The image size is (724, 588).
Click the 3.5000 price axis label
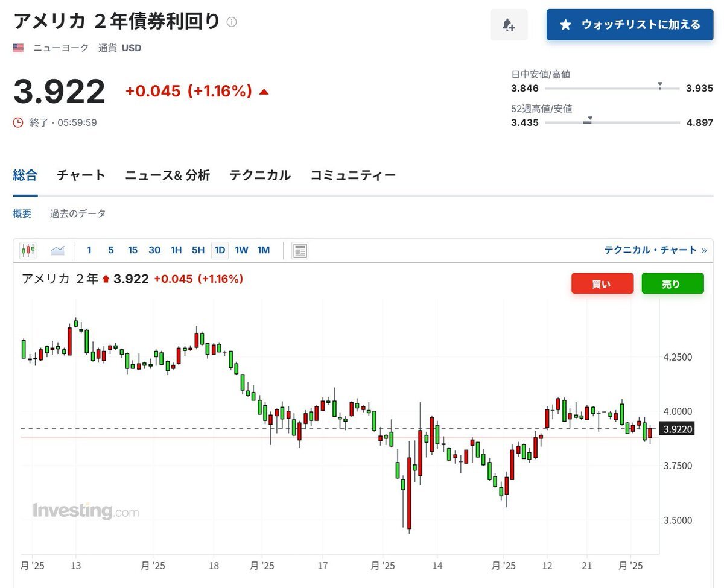[x=678, y=520]
